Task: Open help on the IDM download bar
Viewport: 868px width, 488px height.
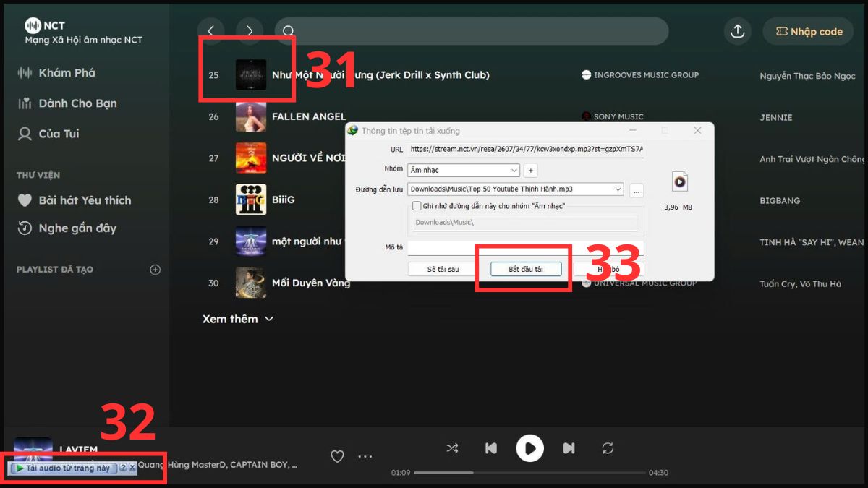Action: click(123, 468)
